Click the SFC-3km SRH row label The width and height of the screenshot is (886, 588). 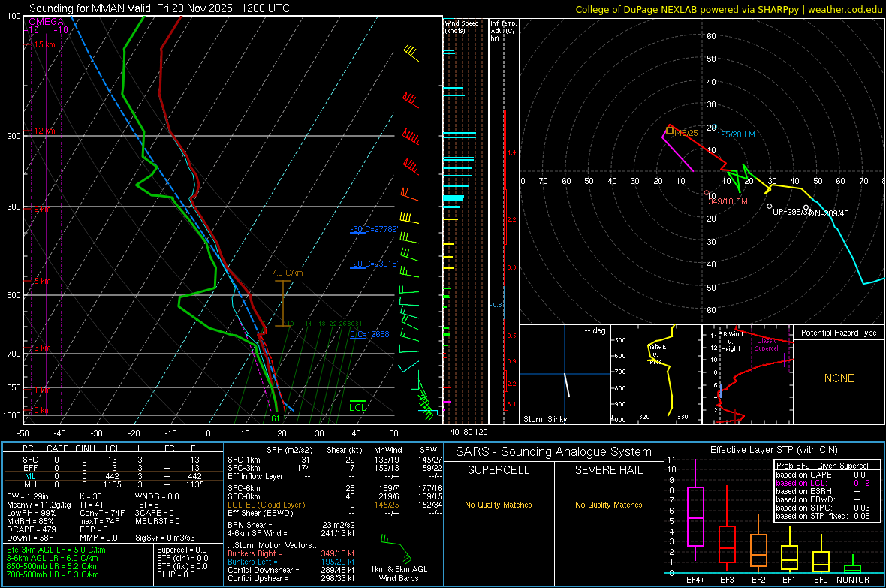[x=244, y=468]
